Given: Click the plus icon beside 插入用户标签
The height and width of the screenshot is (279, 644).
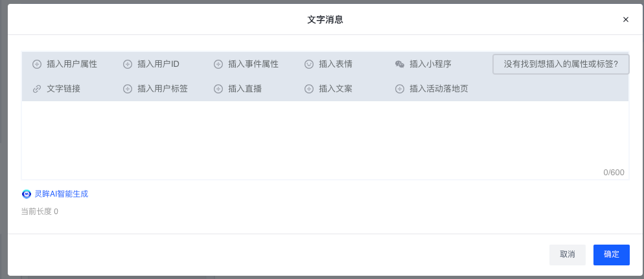Looking at the screenshot, I should pyautogui.click(x=128, y=89).
